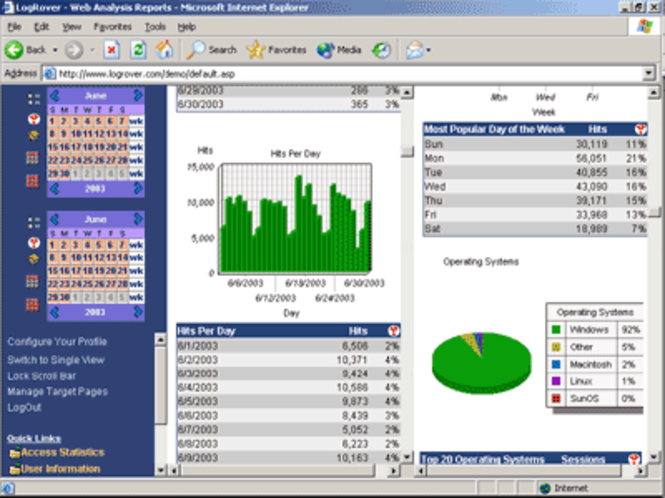The height and width of the screenshot is (498, 665).
Task: Open Back button history dropdown arrow
Action: (55, 50)
